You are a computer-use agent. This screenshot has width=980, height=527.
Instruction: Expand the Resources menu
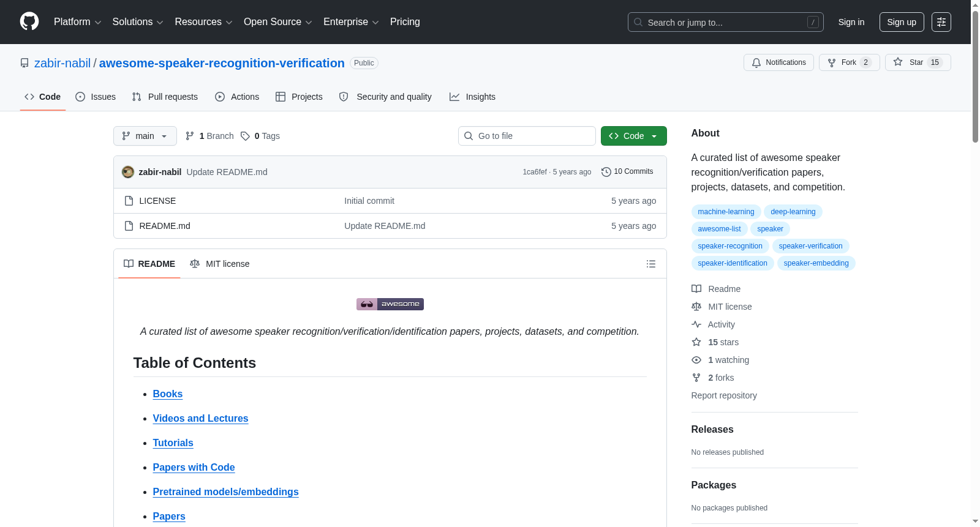pyautogui.click(x=204, y=22)
